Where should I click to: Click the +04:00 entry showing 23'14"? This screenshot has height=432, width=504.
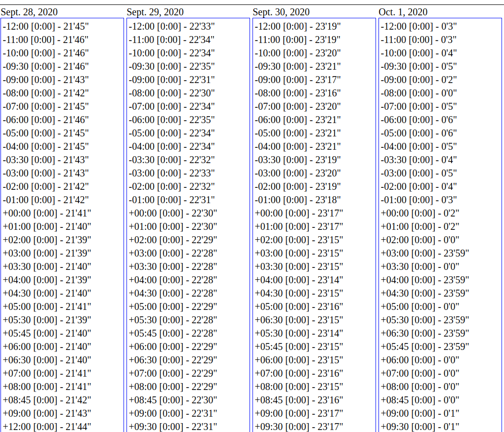pos(299,280)
